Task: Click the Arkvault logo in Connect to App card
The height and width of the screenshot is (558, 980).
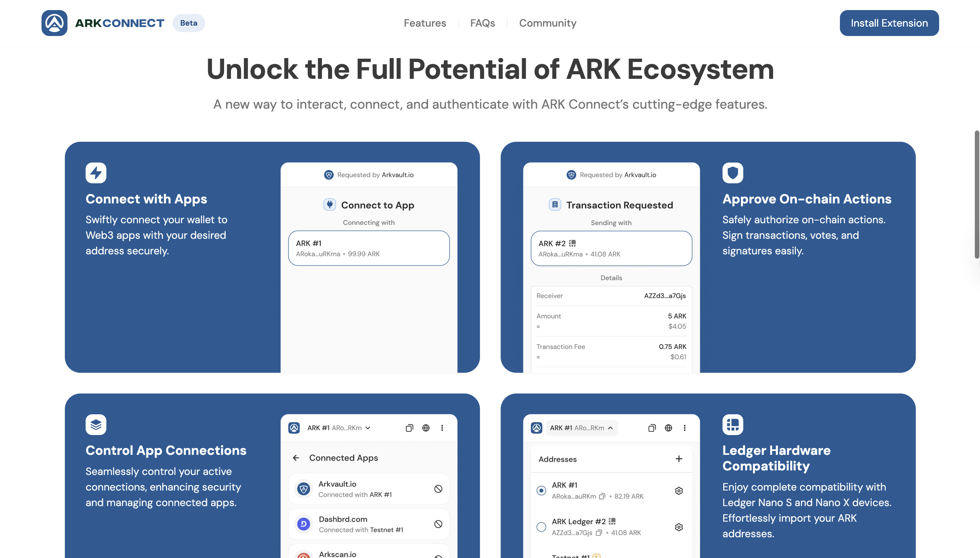Action: 329,175
